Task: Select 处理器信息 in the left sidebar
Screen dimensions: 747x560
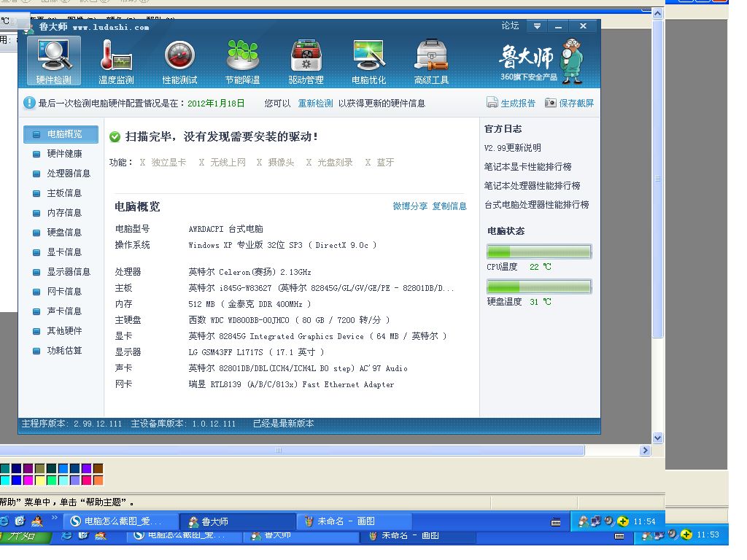Action: pos(69,174)
